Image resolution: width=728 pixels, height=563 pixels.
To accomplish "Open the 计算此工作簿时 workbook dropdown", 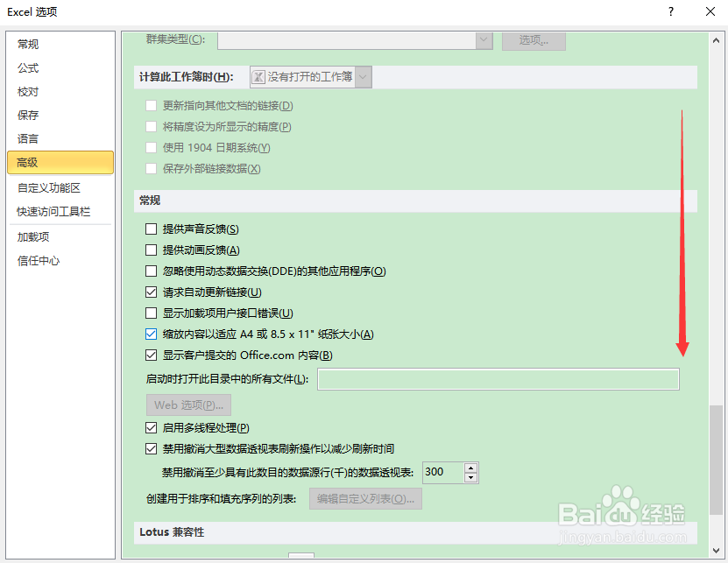I will 362,76.
